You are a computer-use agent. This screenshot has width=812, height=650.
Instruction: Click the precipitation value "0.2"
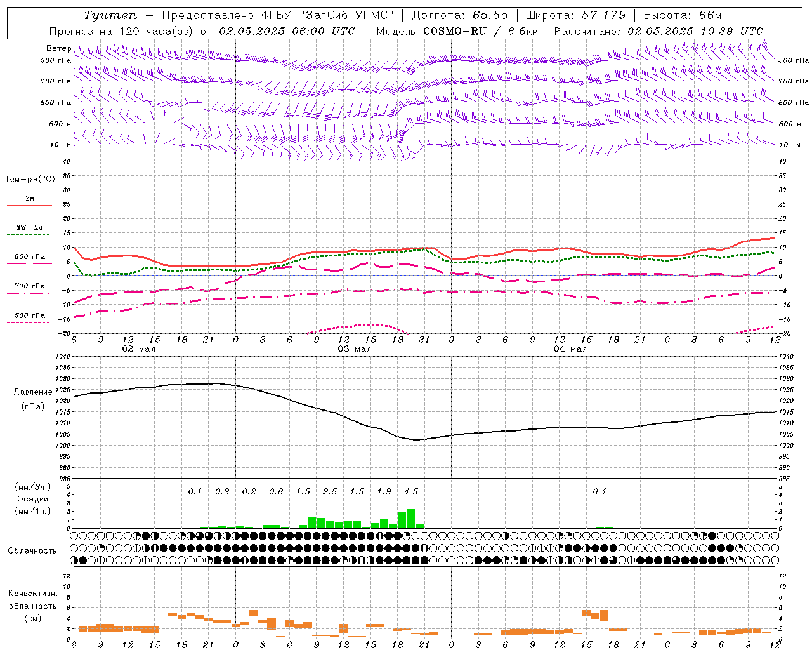[x=249, y=492]
